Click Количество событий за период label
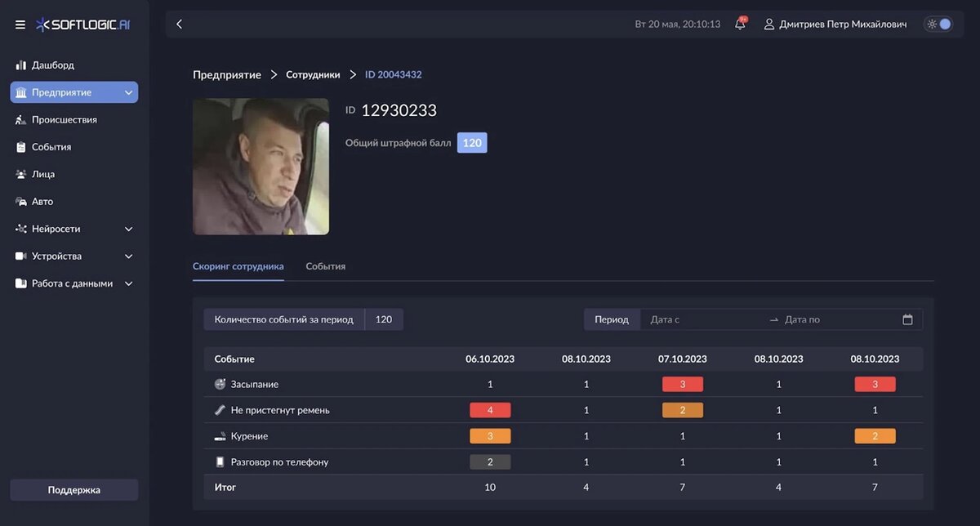The image size is (980, 526). [x=284, y=319]
